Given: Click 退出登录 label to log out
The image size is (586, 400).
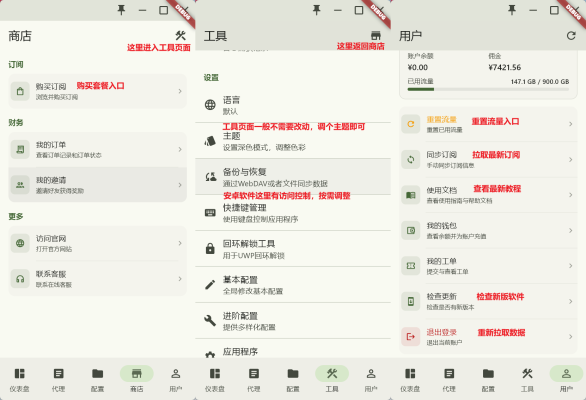Looking at the screenshot, I should (442, 332).
